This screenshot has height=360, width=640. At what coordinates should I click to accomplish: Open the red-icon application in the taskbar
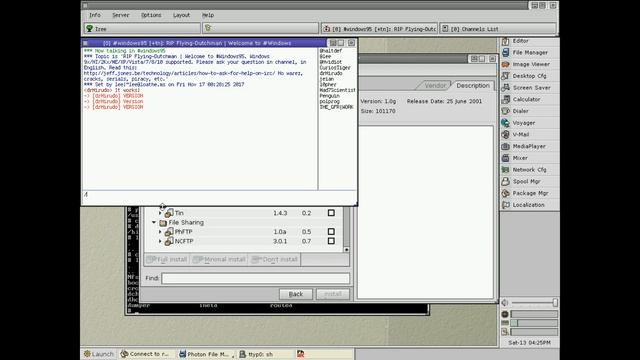pos(300,354)
